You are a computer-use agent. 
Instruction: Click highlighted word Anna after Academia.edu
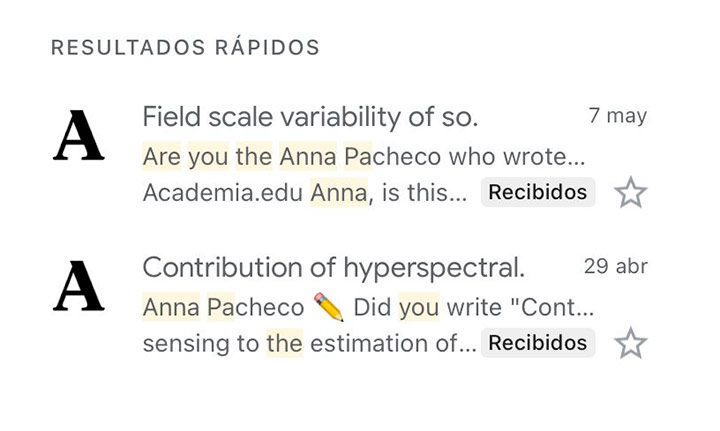339,192
